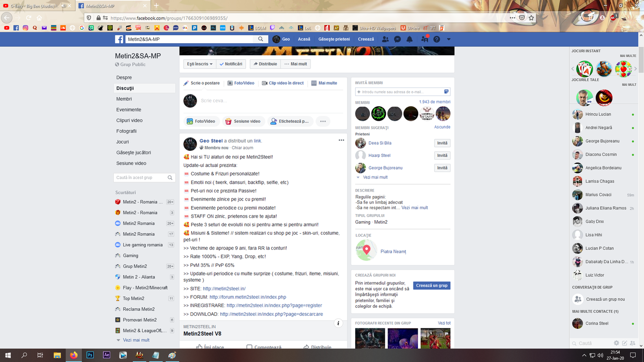Select 'Clip video în direct' composer tab

coord(283,83)
